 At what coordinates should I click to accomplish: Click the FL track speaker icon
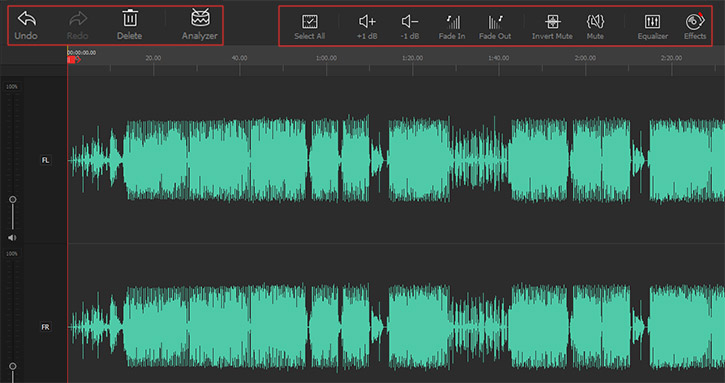point(12,238)
